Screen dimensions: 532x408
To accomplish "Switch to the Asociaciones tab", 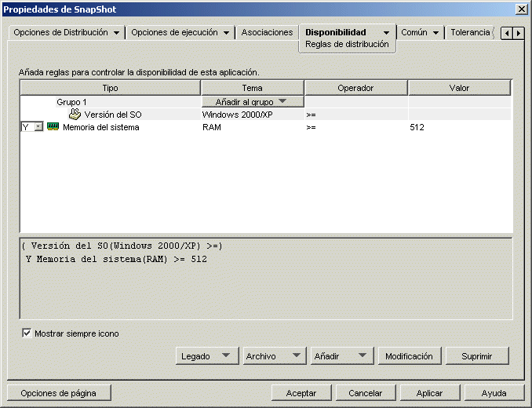I will coord(267,32).
